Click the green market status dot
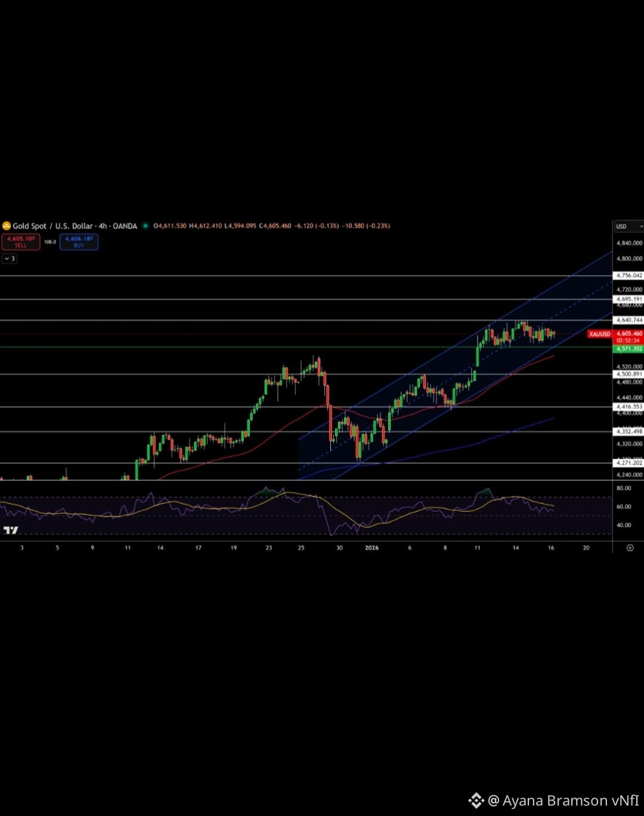Screen dimensions: 644x816 tap(145, 226)
